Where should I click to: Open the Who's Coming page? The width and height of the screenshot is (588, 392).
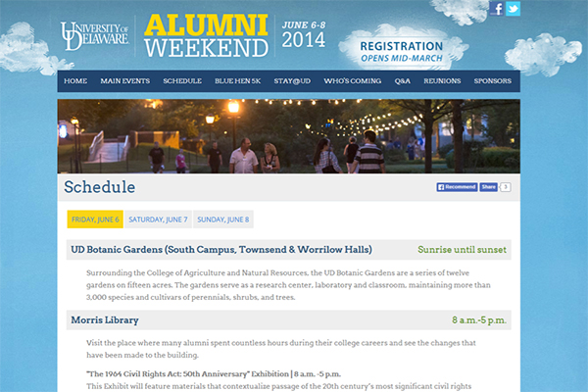pyautogui.click(x=353, y=81)
